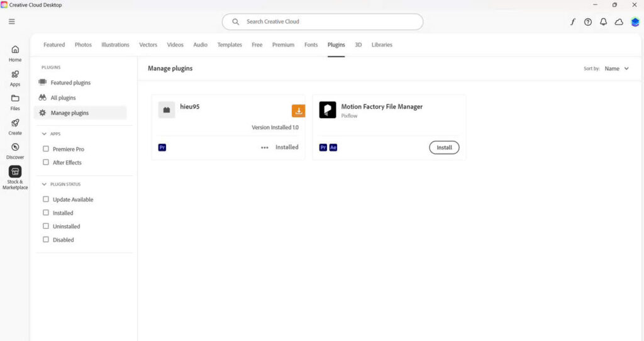Open the notifications bell
This screenshot has height=341, width=644.
point(603,22)
